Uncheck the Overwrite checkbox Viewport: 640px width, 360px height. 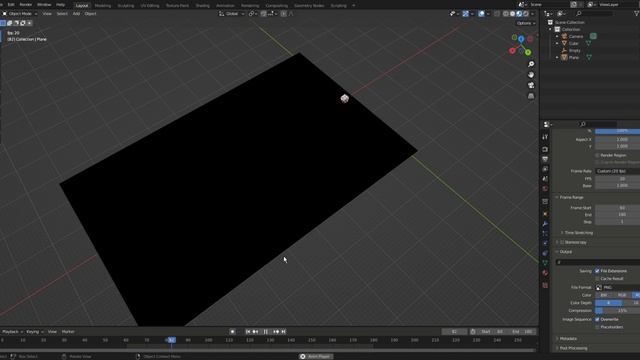click(x=597, y=319)
